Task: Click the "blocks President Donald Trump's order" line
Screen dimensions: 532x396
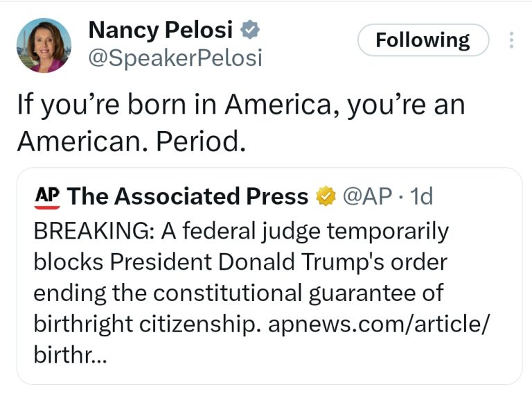Action: click(x=240, y=262)
